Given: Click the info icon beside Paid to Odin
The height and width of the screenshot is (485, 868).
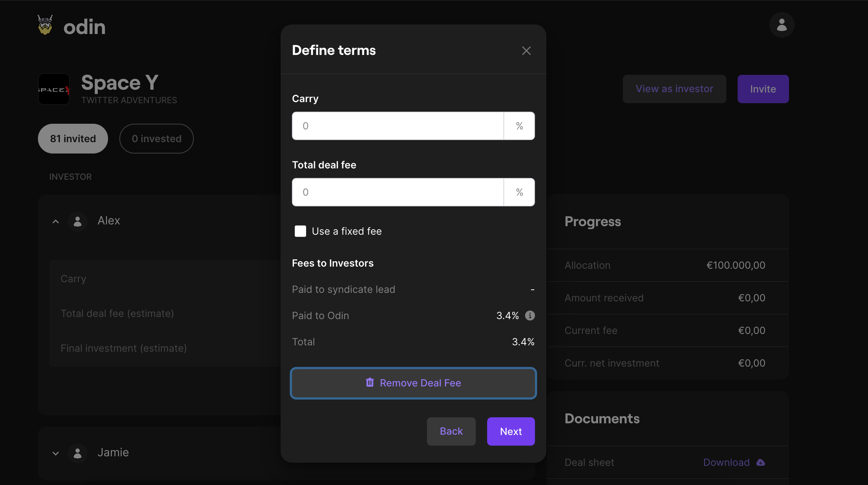Looking at the screenshot, I should click(x=530, y=315).
